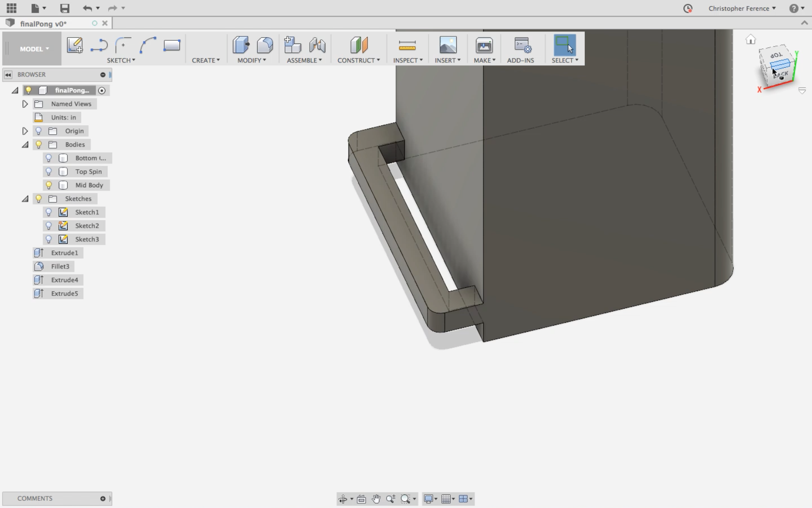Go to the Home view
The image size is (812, 508).
(x=751, y=40)
